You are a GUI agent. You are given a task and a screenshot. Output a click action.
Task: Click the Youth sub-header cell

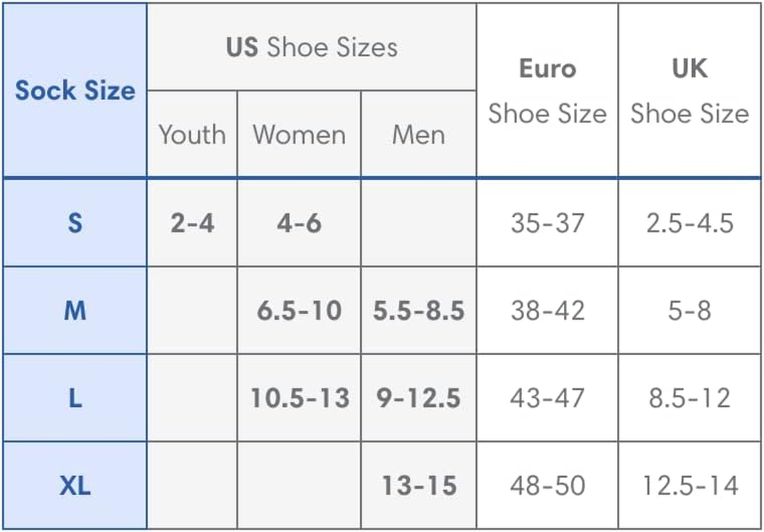[x=191, y=134]
